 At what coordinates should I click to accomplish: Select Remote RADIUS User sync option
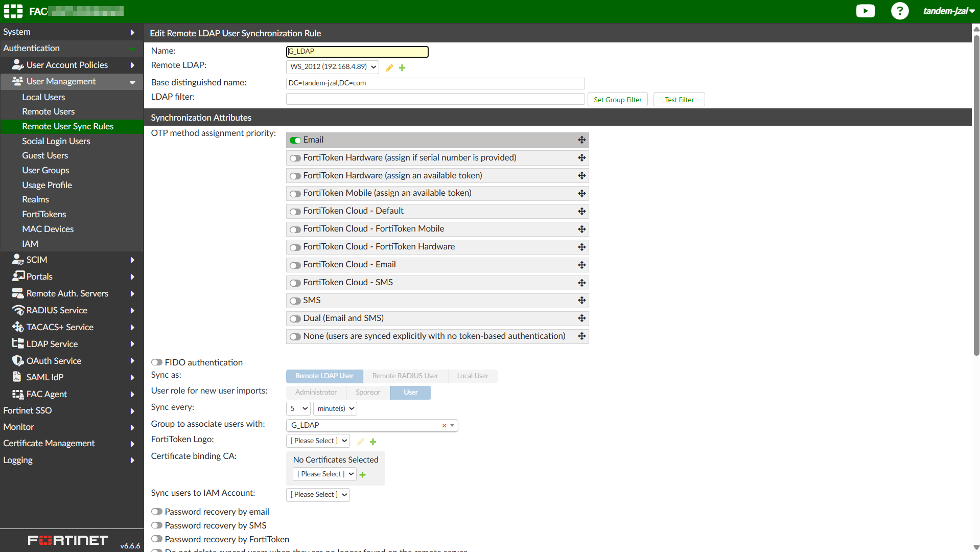click(x=405, y=376)
